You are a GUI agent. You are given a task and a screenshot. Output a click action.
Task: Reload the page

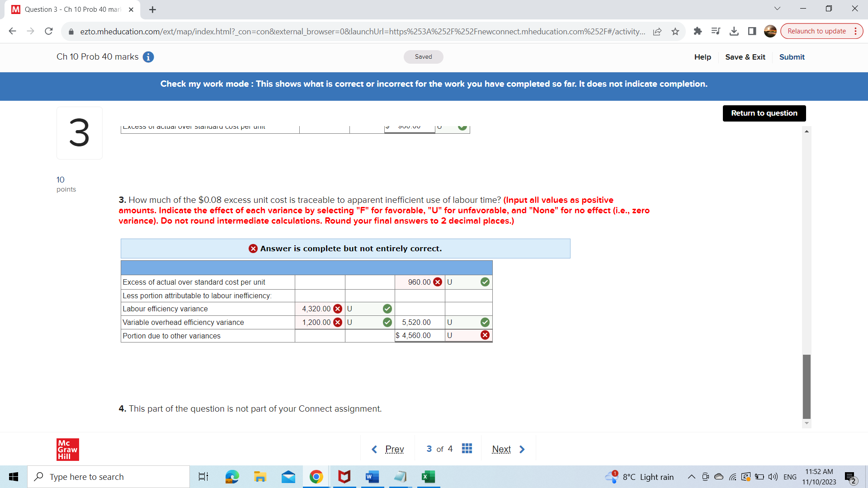[49, 31]
